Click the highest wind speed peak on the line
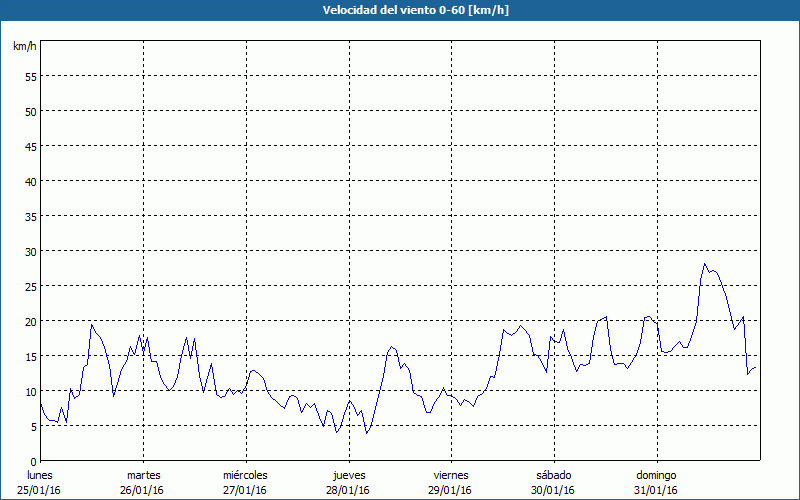Screen dimensions: 800x500 tap(705, 264)
